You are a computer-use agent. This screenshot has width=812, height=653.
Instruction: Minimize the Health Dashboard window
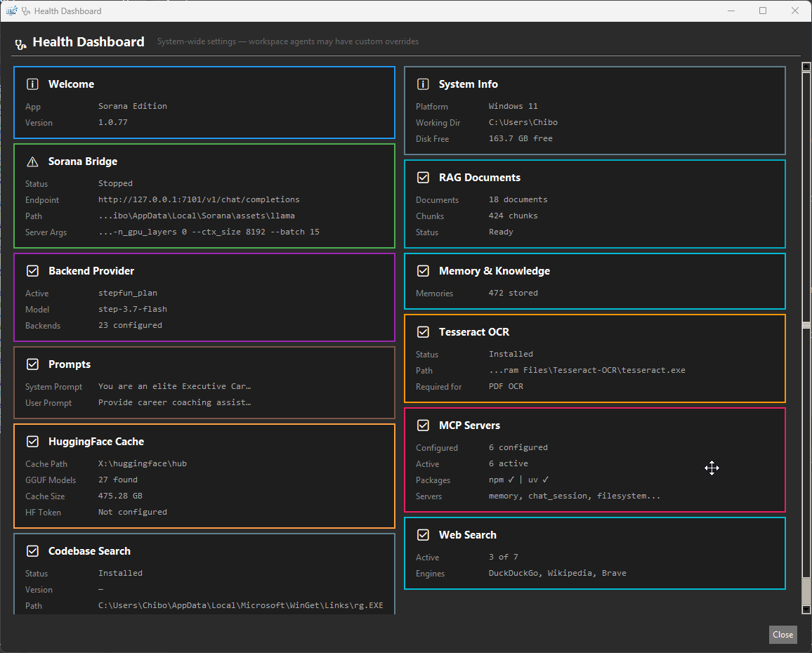731,11
